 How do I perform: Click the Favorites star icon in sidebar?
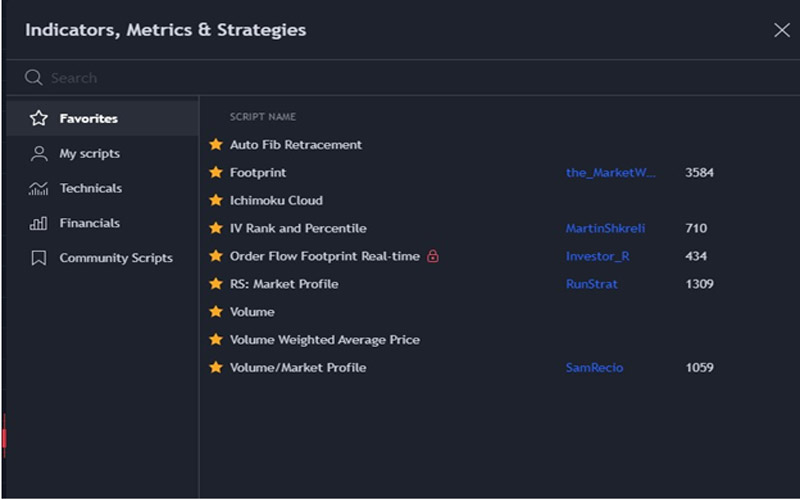[39, 119]
